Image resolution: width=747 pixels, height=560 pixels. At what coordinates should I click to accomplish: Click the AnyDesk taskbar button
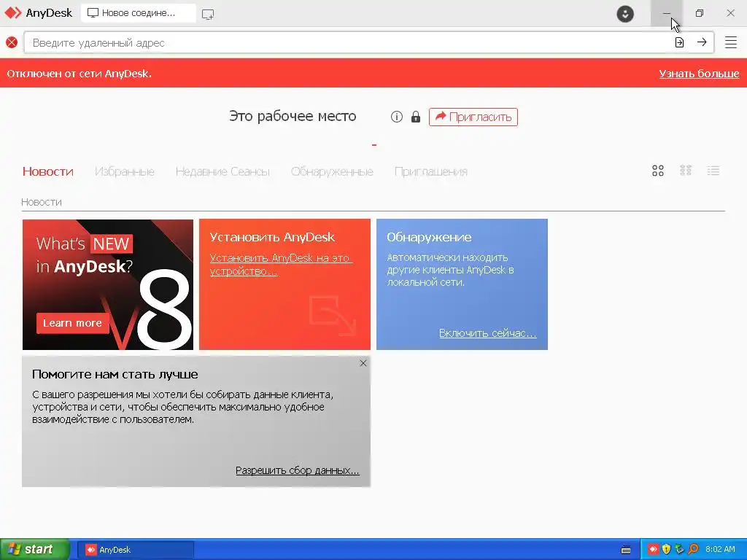(x=135, y=550)
